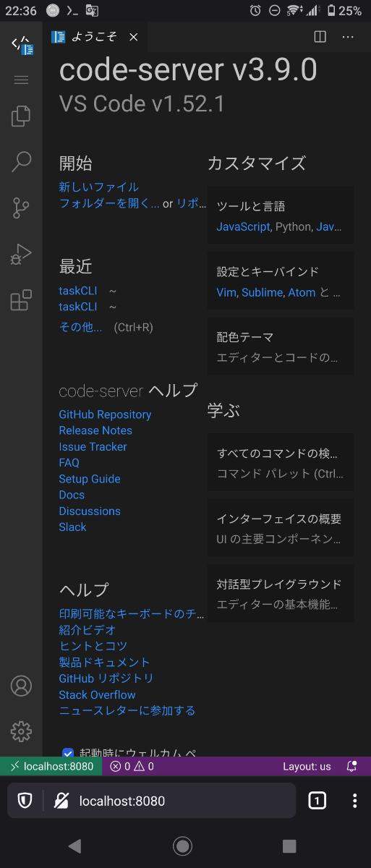371x868 pixels.
Task: Open the Explorer files view
Action: tap(21, 116)
